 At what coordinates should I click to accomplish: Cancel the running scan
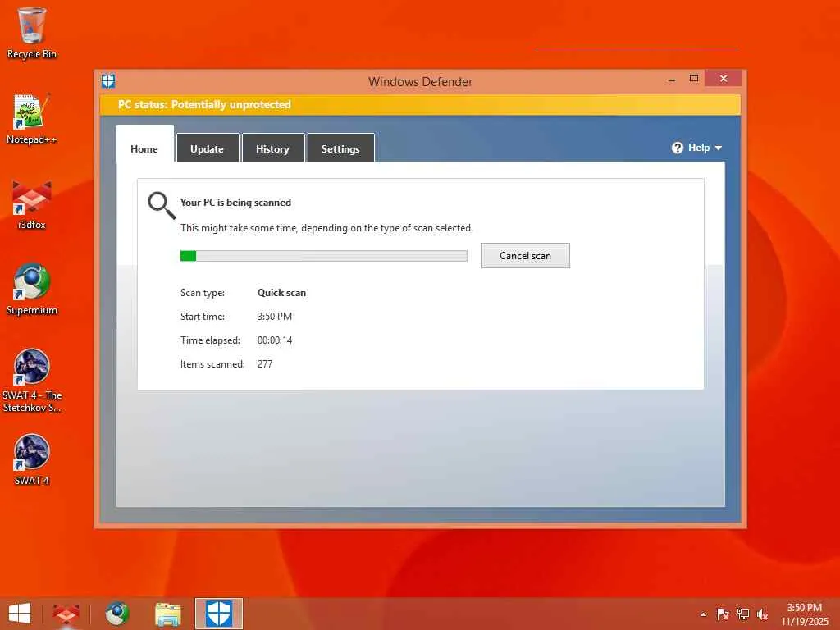(x=525, y=256)
